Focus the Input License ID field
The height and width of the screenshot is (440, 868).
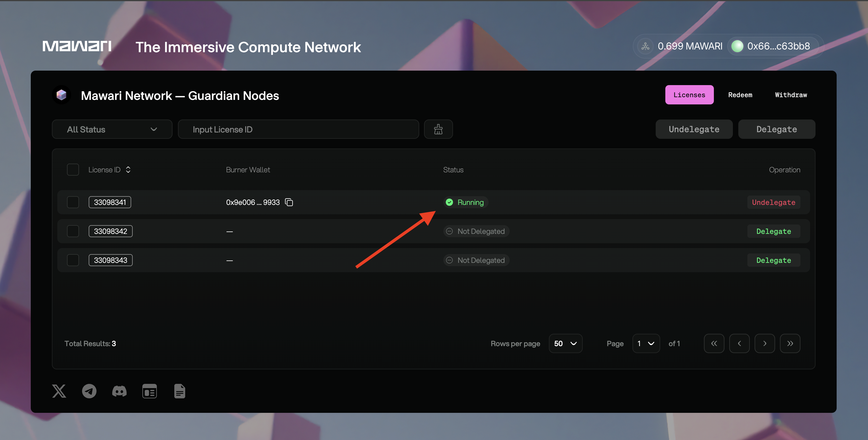coord(298,129)
